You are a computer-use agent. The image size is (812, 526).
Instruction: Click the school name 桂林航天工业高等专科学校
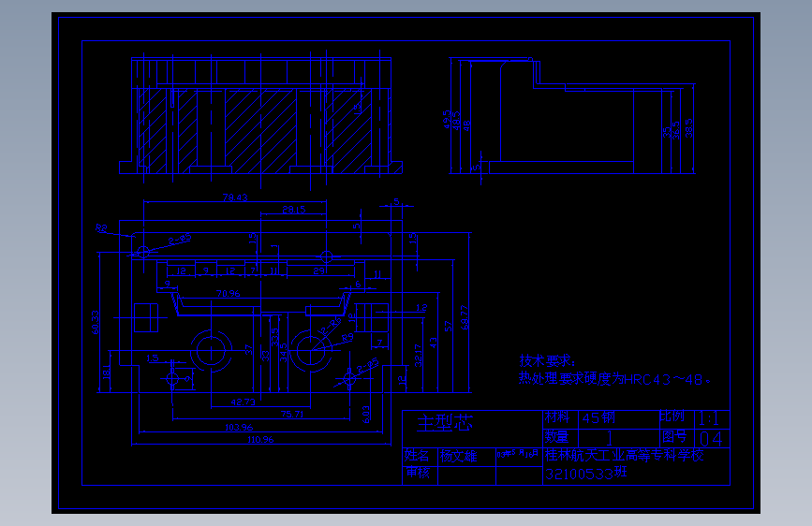click(624, 455)
